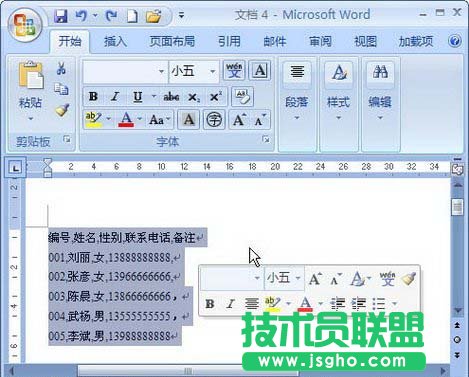Toggle subscript formatting
This screenshot has height=377, width=469.
pyautogui.click(x=194, y=97)
